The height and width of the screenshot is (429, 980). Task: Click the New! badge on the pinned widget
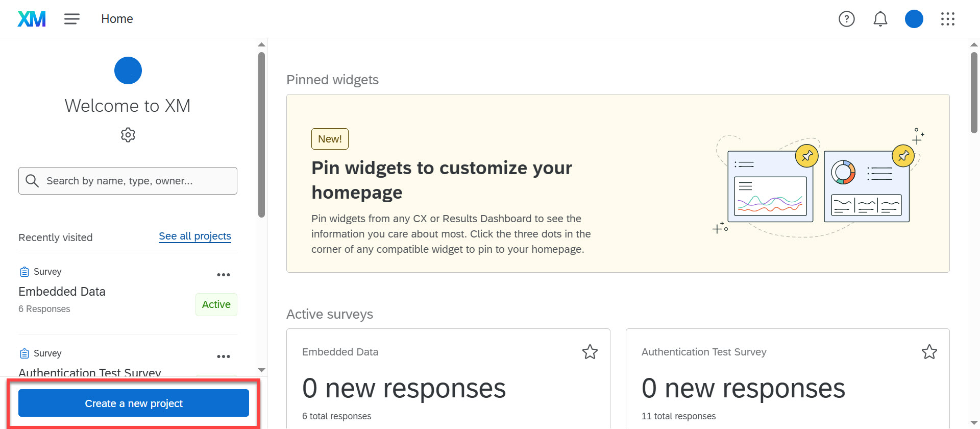(x=329, y=138)
